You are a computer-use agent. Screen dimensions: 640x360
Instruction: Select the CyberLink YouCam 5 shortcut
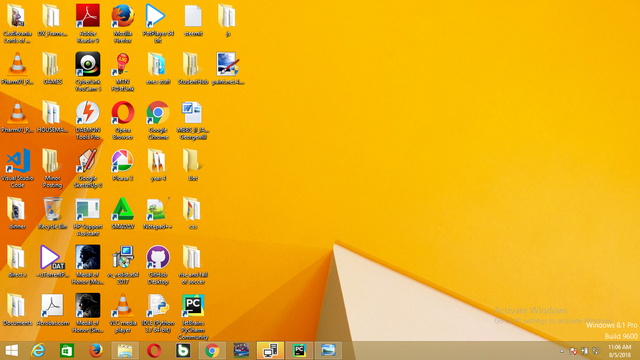pyautogui.click(x=88, y=71)
